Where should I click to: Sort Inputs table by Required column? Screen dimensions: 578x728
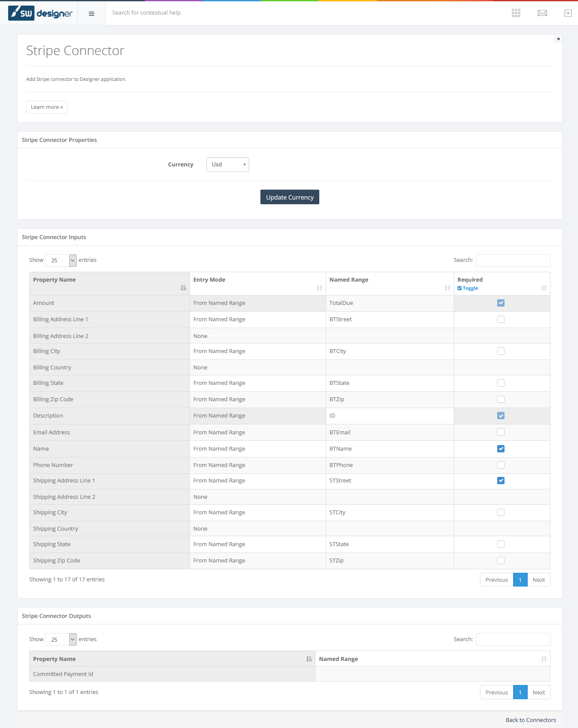(544, 288)
